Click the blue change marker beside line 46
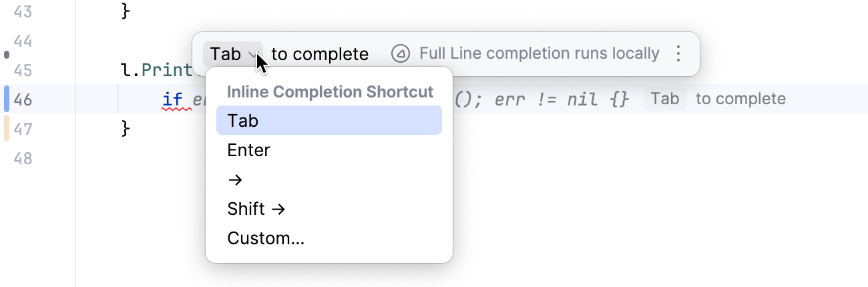 [x=7, y=99]
